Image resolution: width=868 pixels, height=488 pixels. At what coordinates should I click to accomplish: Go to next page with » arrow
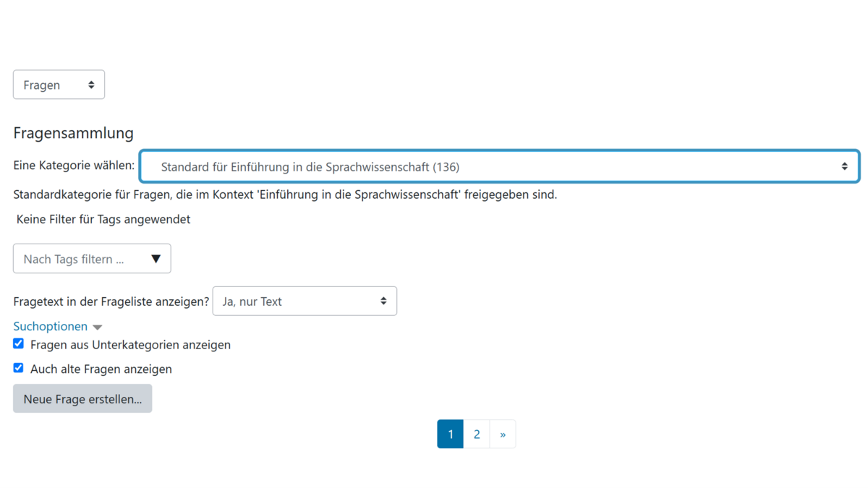click(x=503, y=435)
